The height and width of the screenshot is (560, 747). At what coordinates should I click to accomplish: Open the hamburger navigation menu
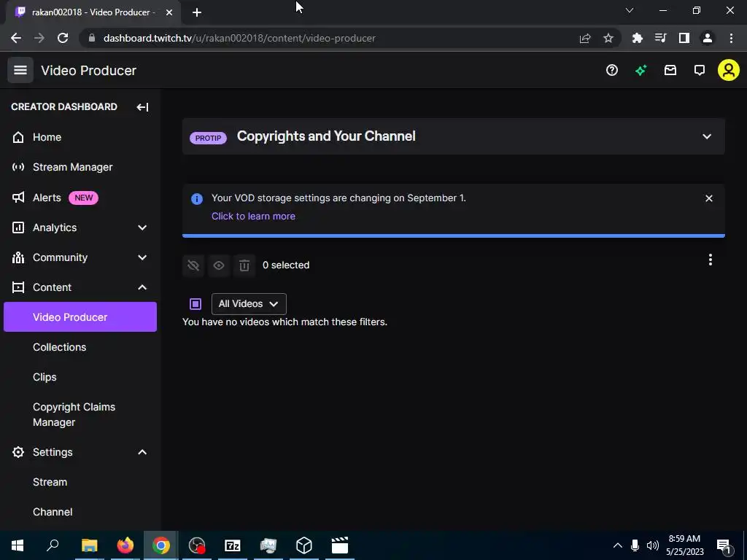click(x=20, y=70)
